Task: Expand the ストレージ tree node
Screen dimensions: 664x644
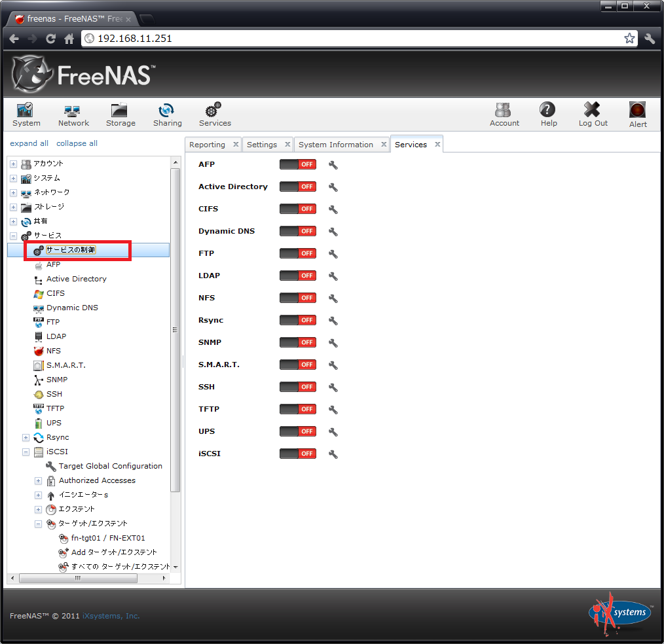Action: (14, 207)
